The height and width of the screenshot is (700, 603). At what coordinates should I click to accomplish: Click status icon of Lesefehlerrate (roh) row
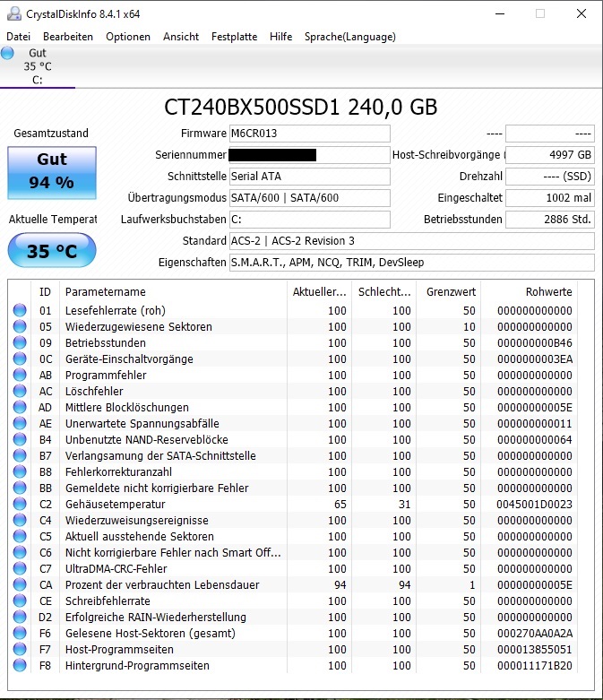[x=20, y=310]
